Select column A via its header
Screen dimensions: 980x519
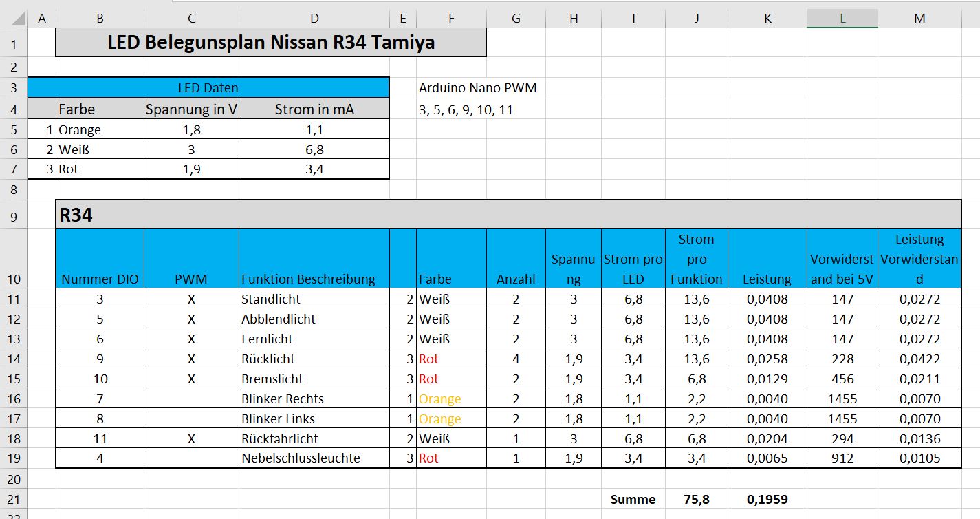tap(42, 19)
